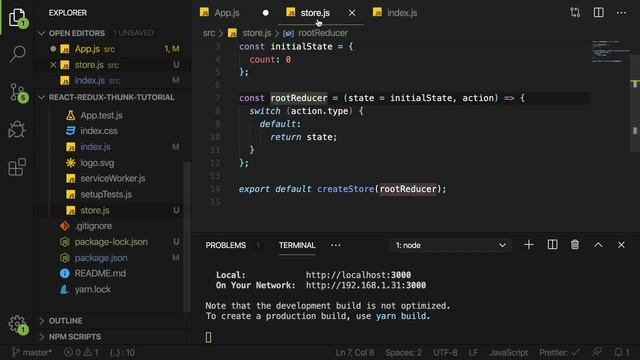Select the Terminal panel tab
The width and height of the screenshot is (640, 360).
click(x=297, y=245)
